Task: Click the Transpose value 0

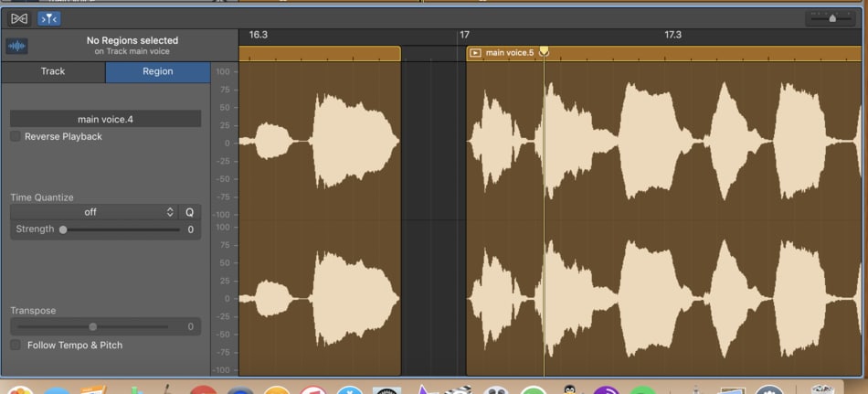Action: pyautogui.click(x=191, y=327)
